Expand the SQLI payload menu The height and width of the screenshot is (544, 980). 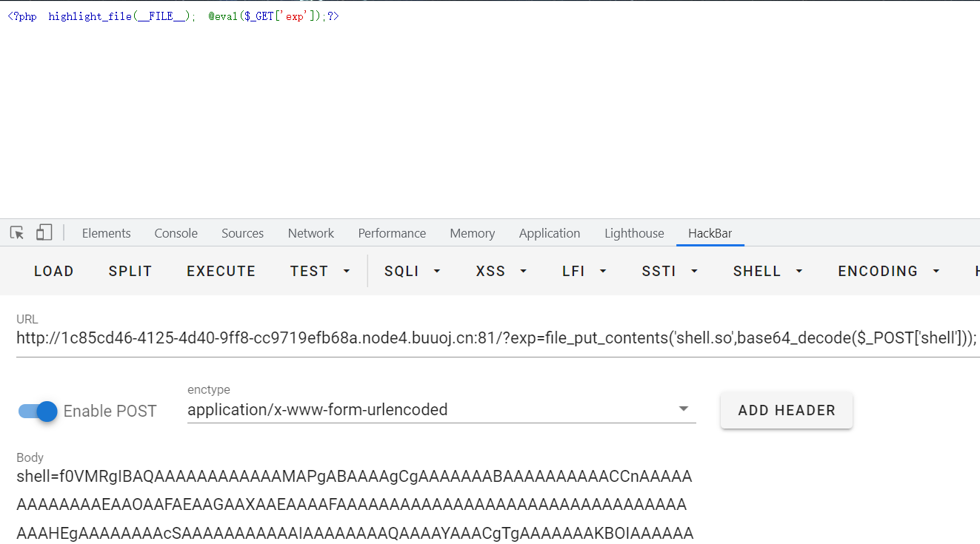pos(413,271)
